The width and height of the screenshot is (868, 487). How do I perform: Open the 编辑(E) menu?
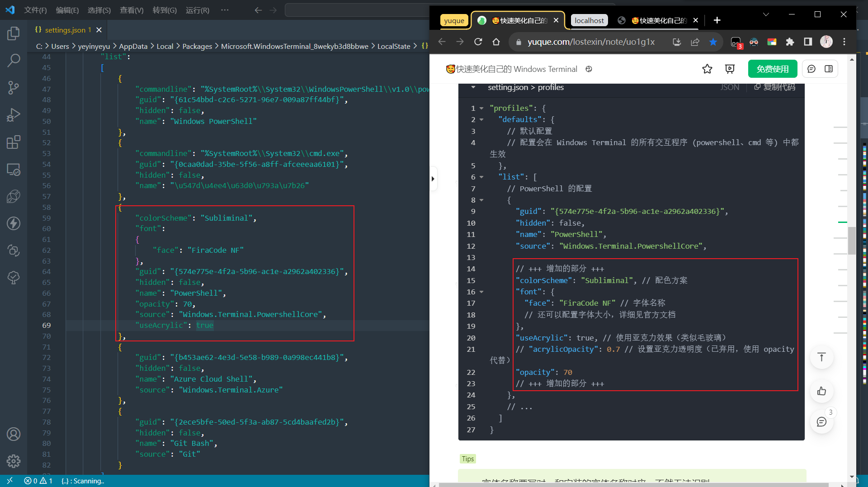pyautogui.click(x=67, y=10)
